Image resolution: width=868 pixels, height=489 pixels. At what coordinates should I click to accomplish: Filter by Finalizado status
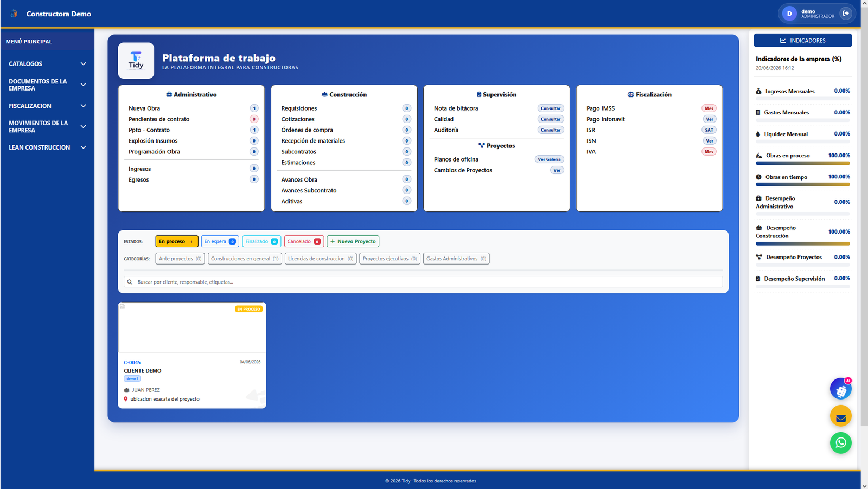261,241
